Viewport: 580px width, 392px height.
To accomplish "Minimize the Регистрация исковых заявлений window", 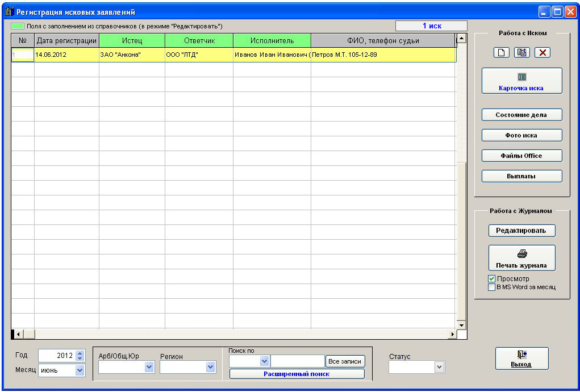I will [544, 12].
